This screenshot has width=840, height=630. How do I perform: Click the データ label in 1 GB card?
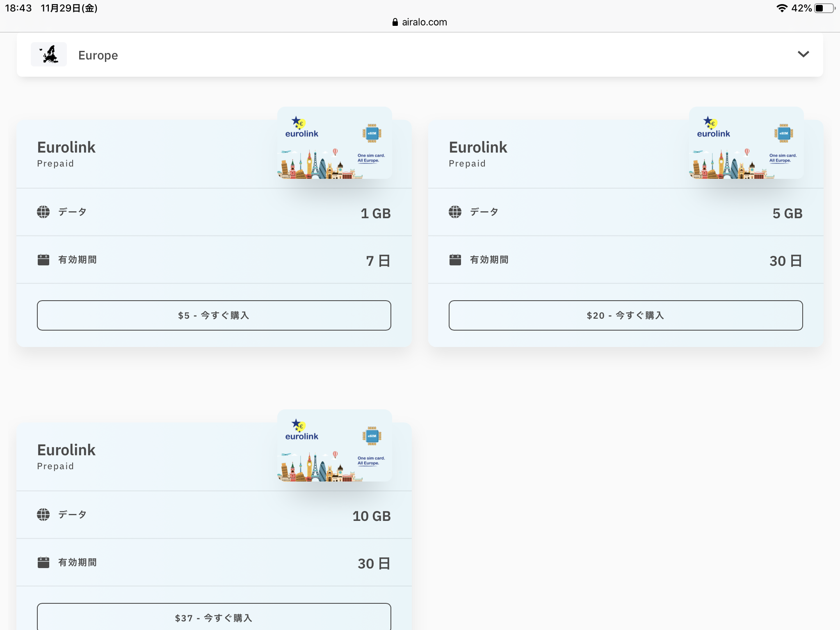coord(73,212)
